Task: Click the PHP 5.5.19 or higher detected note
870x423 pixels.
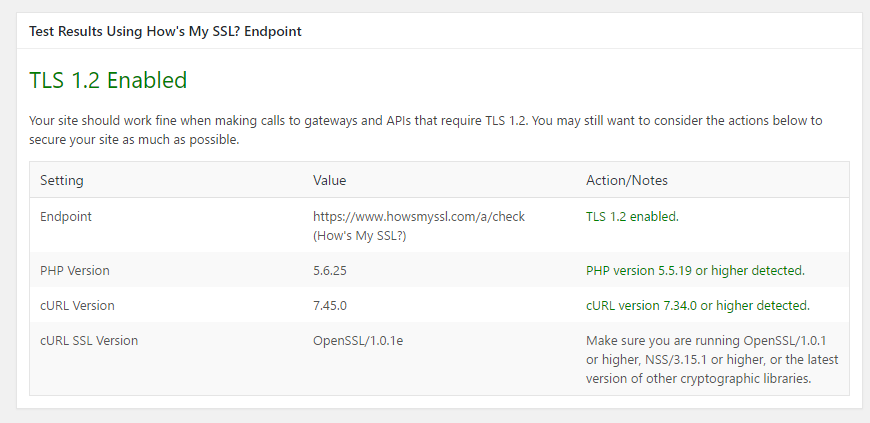Action: click(695, 271)
